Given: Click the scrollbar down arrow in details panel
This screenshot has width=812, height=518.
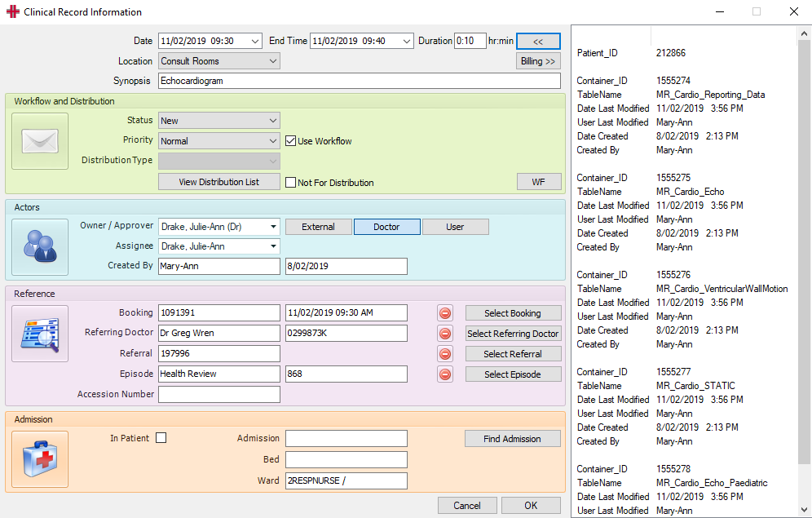Looking at the screenshot, I should tap(804, 510).
